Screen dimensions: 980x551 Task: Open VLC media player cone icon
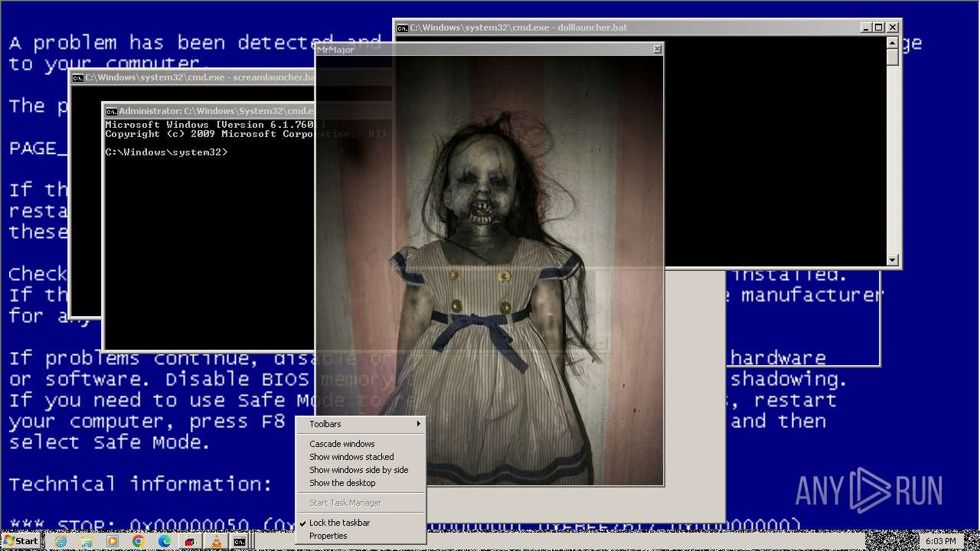pyautogui.click(x=216, y=541)
